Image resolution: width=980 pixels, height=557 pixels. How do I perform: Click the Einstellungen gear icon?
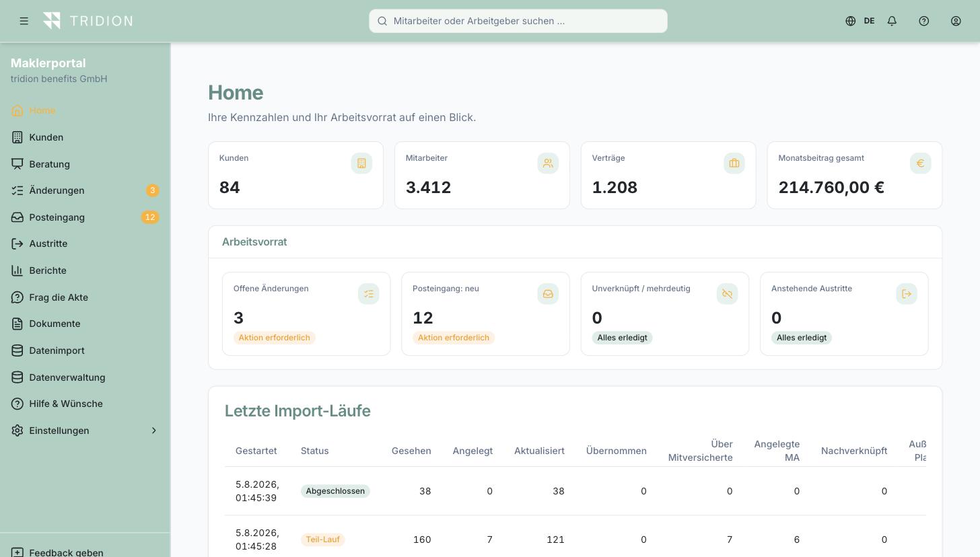tap(17, 431)
